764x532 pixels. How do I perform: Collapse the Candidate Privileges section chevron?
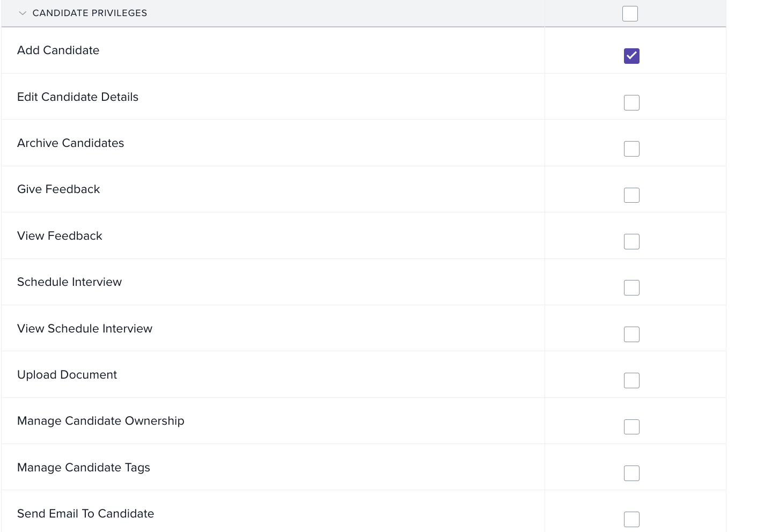(x=23, y=13)
